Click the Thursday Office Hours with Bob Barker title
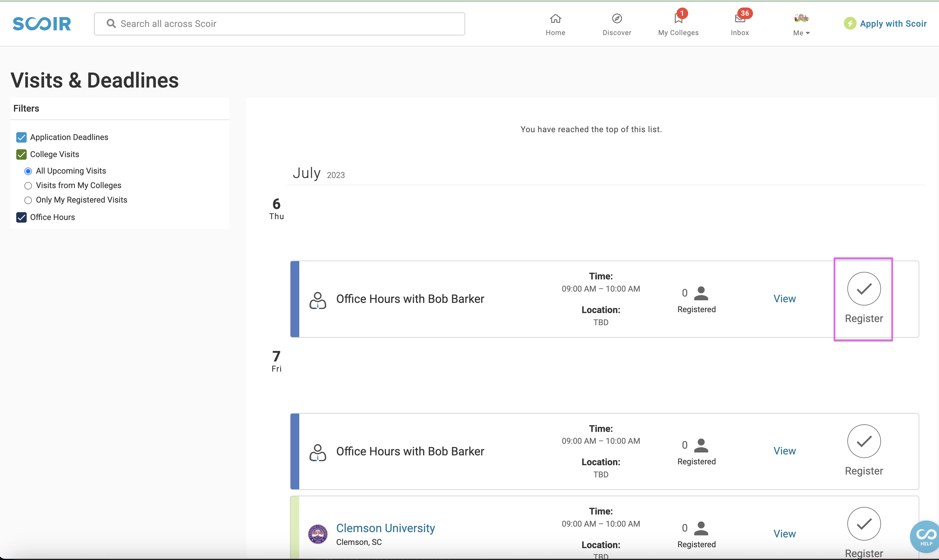 click(x=410, y=299)
